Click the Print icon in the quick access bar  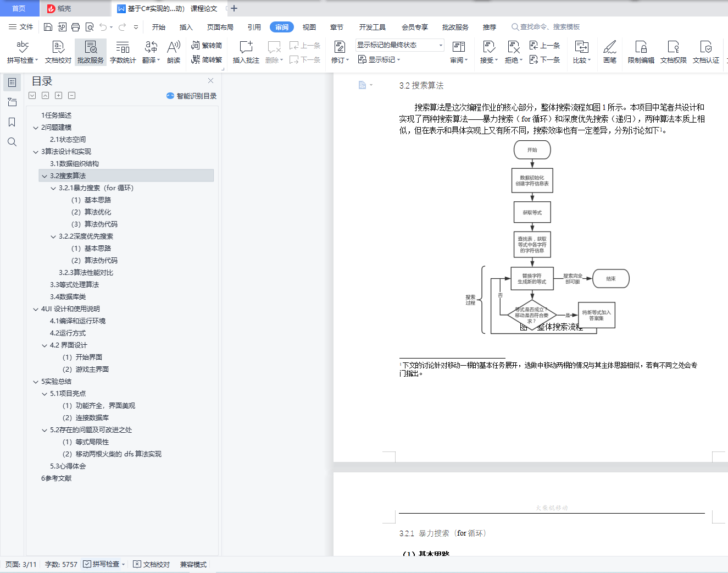pos(75,27)
